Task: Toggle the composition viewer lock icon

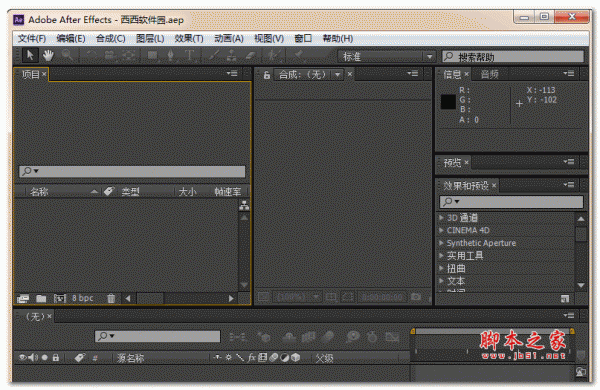Action: [x=267, y=75]
